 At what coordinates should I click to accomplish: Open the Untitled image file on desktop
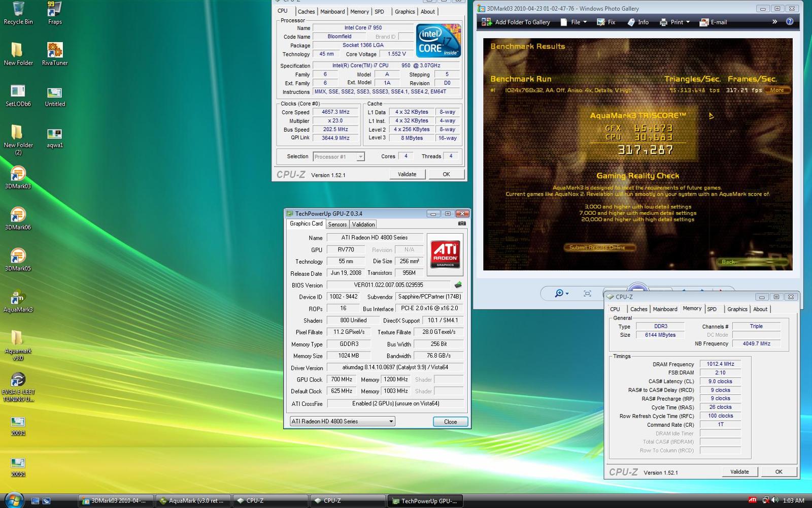pyautogui.click(x=55, y=97)
